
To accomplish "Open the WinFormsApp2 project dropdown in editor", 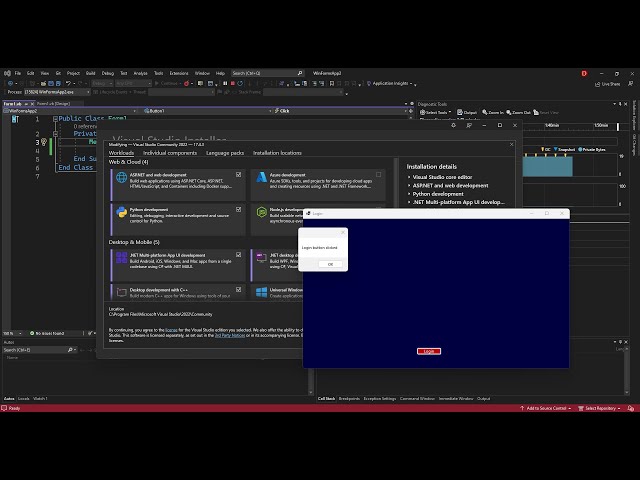I will tap(69, 111).
